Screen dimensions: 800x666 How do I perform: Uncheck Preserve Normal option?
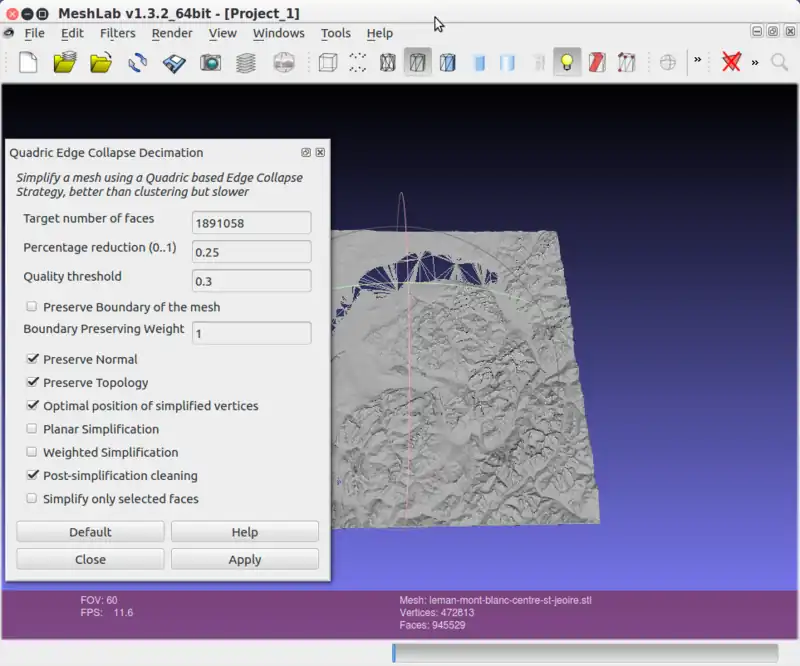click(32, 359)
